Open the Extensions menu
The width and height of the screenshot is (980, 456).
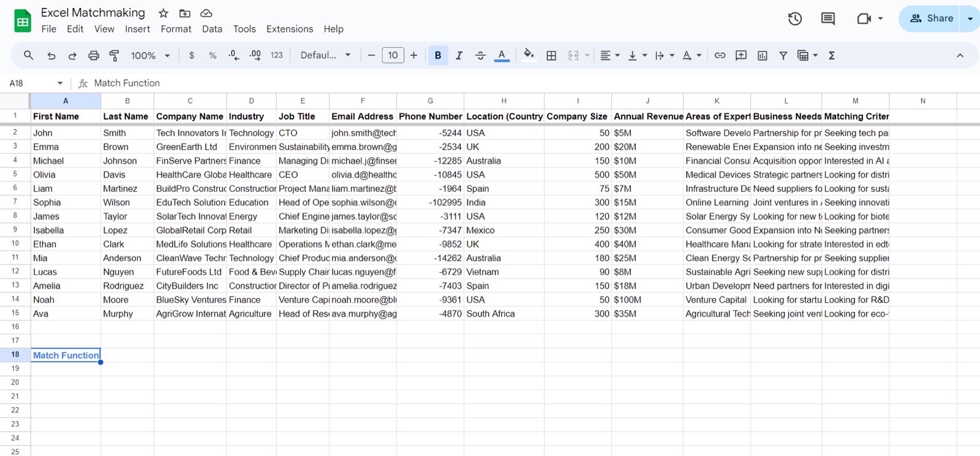click(290, 29)
